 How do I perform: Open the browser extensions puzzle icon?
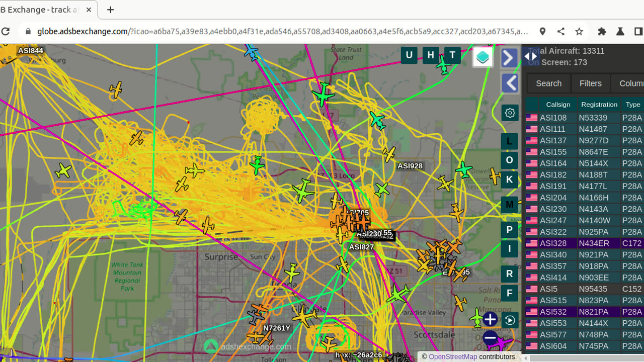tap(602, 31)
